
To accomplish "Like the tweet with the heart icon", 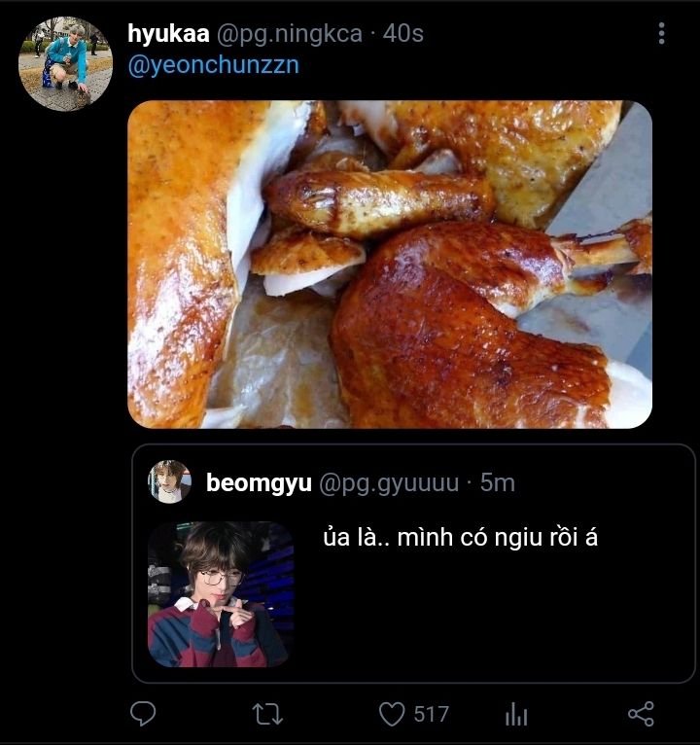I will [x=392, y=715].
